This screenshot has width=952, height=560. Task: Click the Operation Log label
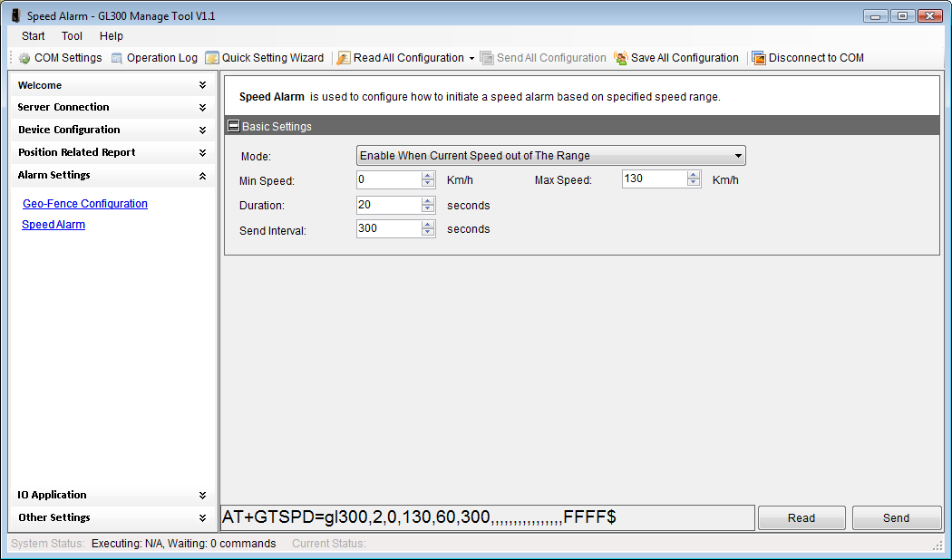pyautogui.click(x=162, y=58)
